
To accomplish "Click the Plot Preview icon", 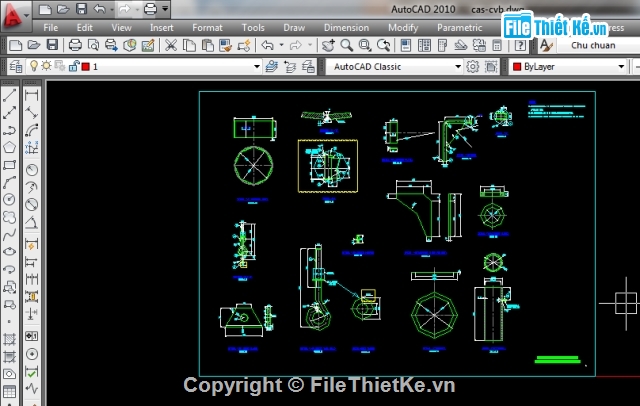I will point(93,45).
